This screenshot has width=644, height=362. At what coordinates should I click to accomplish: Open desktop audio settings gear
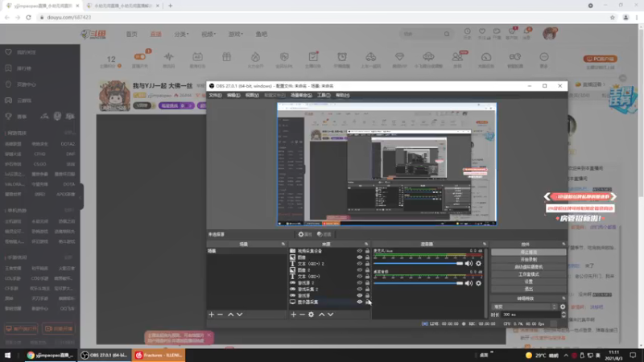pos(478,283)
